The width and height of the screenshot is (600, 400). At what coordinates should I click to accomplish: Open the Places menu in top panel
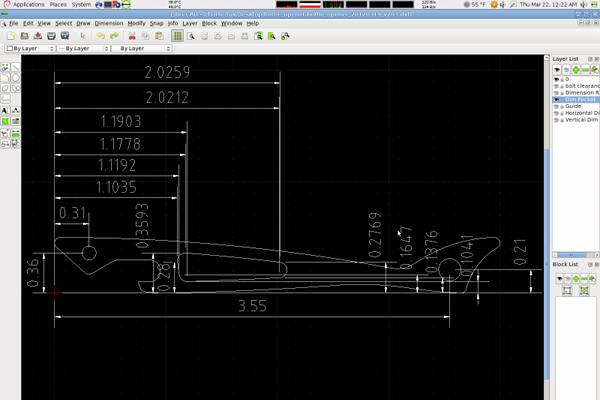58,5
